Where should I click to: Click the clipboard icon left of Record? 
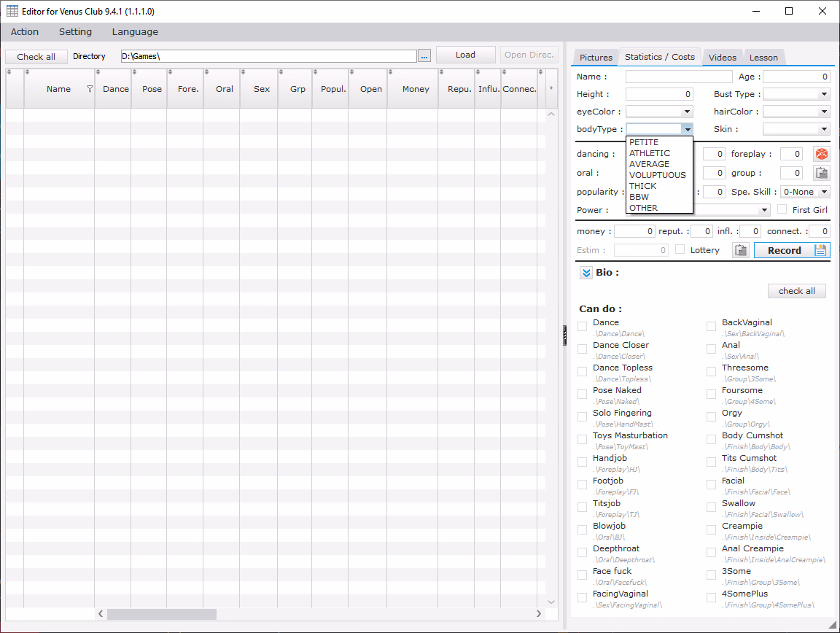point(741,250)
